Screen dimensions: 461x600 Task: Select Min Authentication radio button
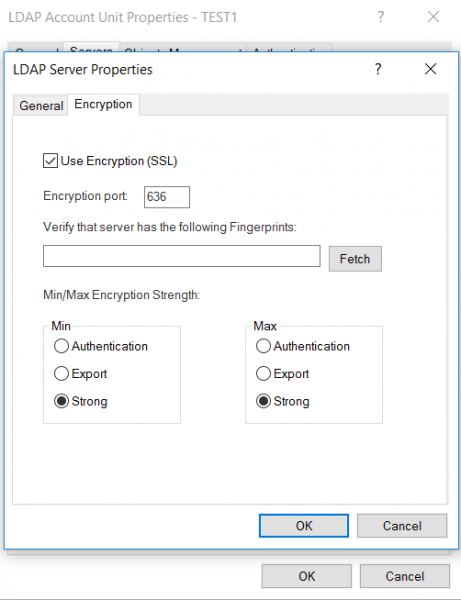click(61, 346)
